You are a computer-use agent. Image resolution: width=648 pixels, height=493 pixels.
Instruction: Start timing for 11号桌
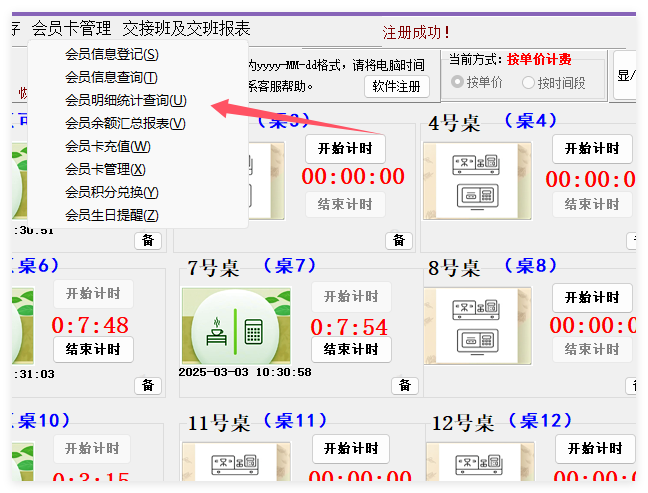[x=351, y=448]
